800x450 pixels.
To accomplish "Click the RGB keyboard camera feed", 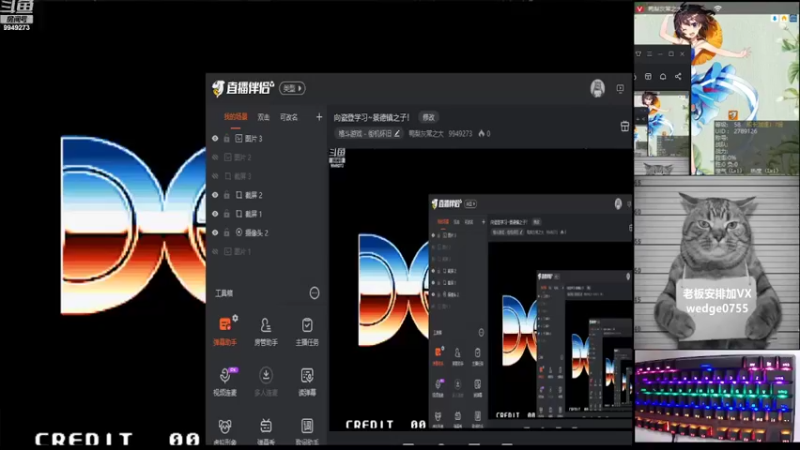I will pos(717,396).
